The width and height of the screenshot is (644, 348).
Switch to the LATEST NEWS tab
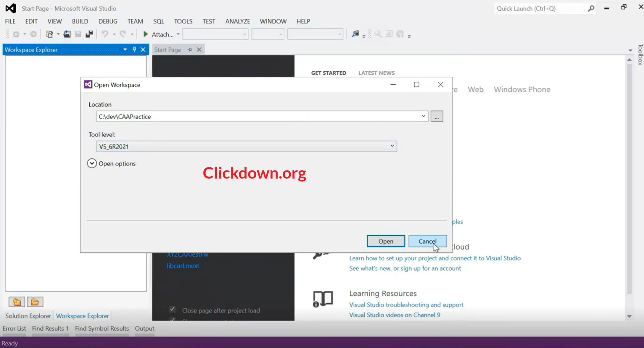point(376,73)
